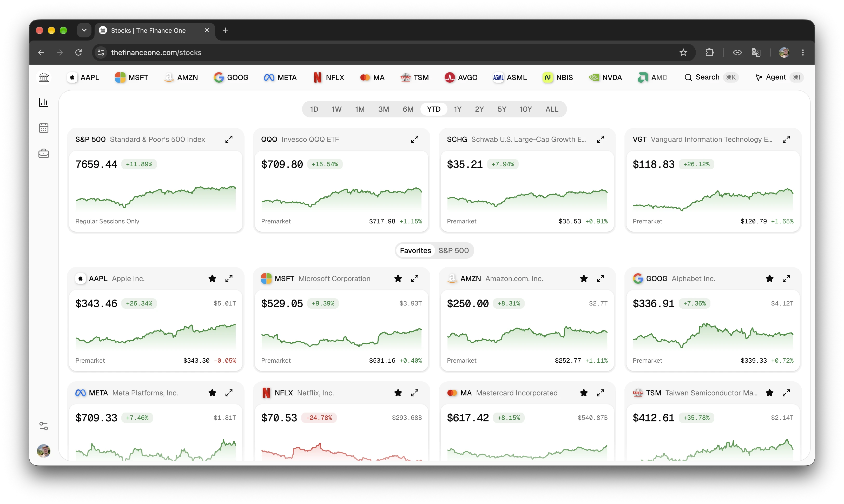Open the Search button
This screenshot has width=844, height=504.
[x=711, y=77]
